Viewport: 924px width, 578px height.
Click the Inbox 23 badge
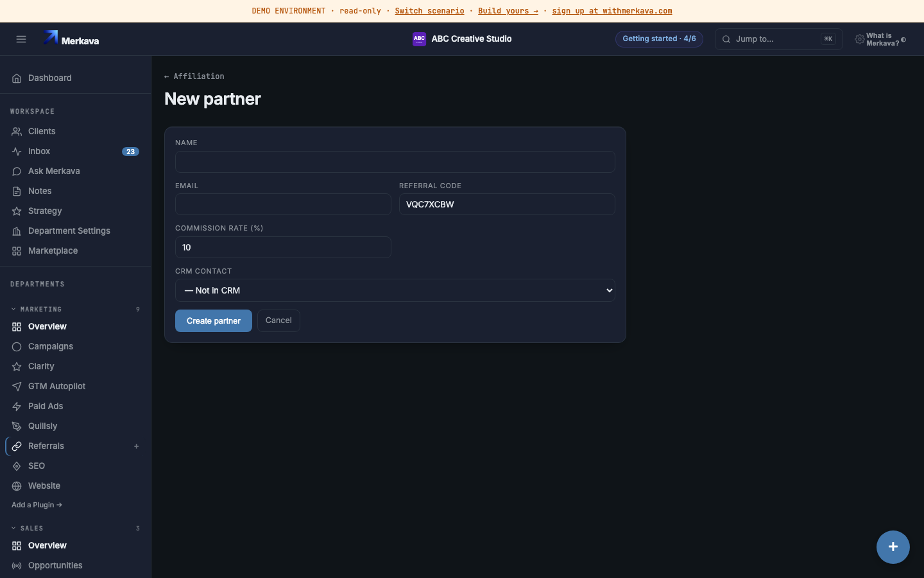[x=130, y=152]
